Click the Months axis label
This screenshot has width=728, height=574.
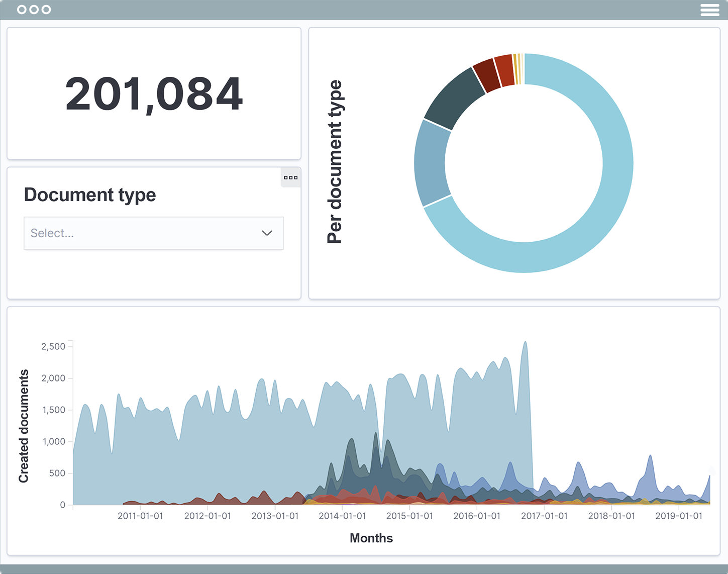(371, 538)
